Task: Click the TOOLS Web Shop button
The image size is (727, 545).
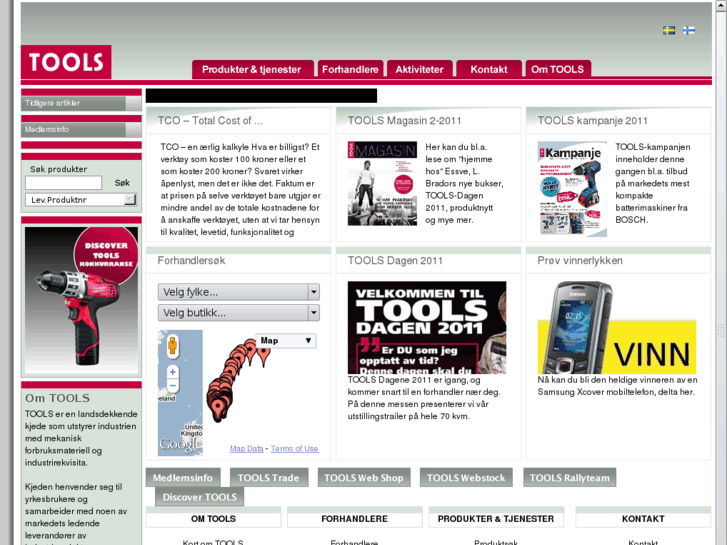Action: pyautogui.click(x=364, y=478)
